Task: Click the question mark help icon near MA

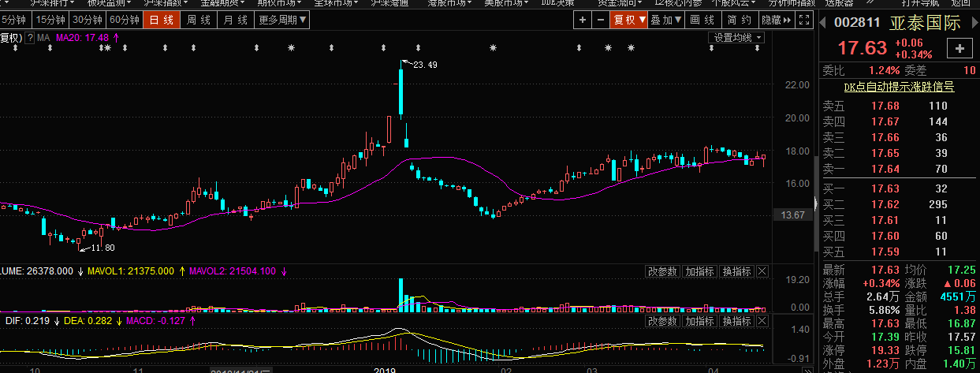Action: 30,37
